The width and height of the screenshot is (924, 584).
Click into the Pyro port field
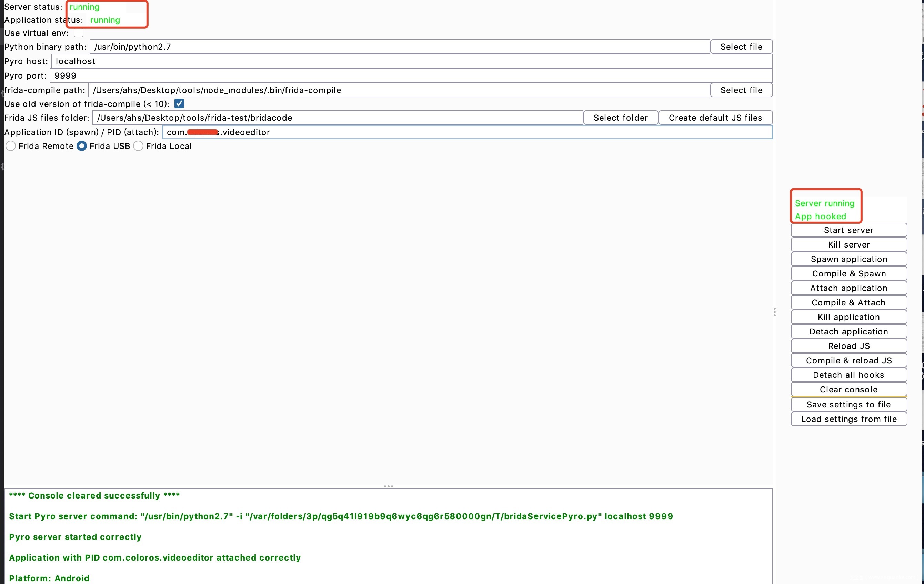tap(411, 76)
